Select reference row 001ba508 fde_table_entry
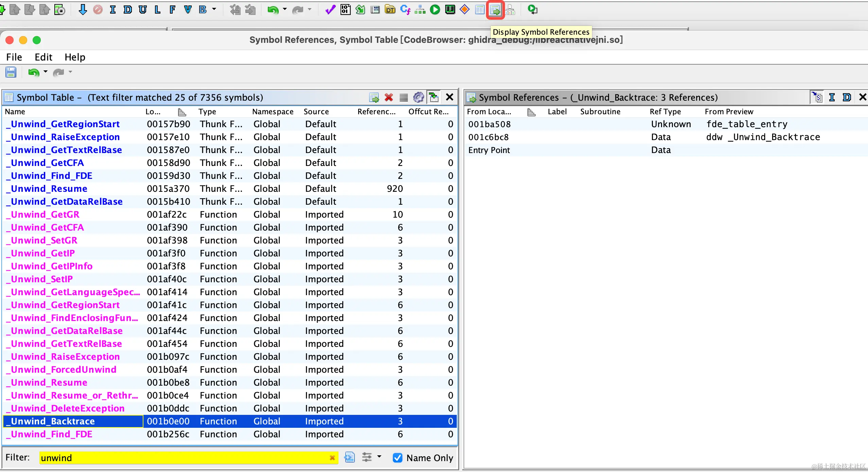The width and height of the screenshot is (868, 472). (x=665, y=124)
